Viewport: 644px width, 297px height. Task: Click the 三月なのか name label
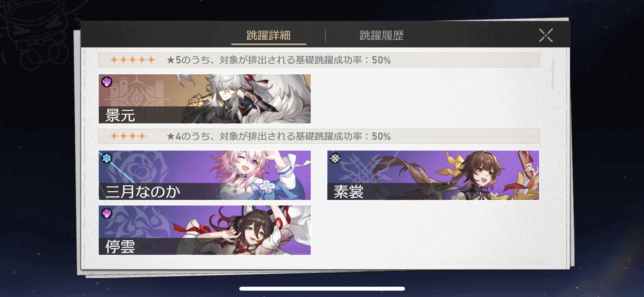(x=143, y=192)
